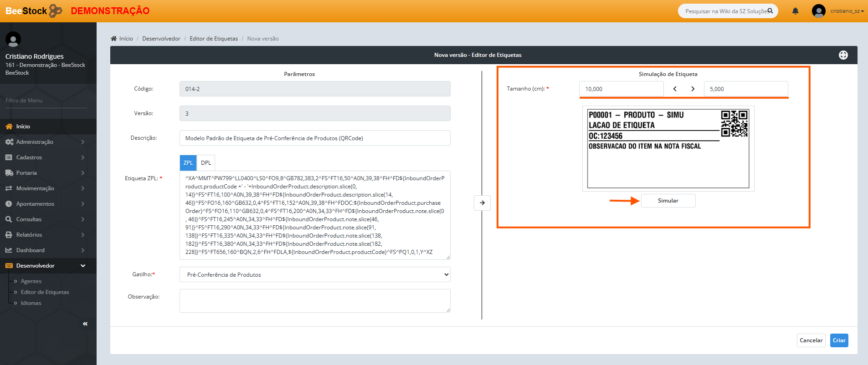Image resolution: width=868 pixels, height=365 pixels.
Task: Click the left chevron between size fields
Action: 675,89
